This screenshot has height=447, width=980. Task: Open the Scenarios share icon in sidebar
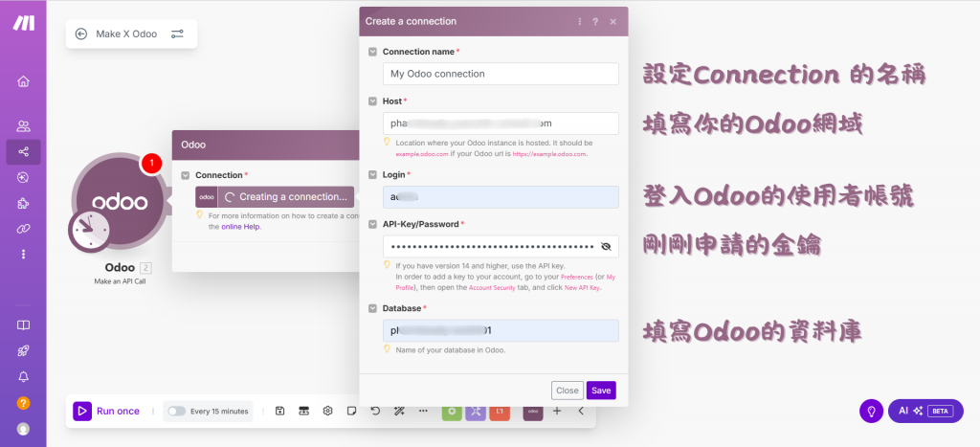tap(23, 152)
